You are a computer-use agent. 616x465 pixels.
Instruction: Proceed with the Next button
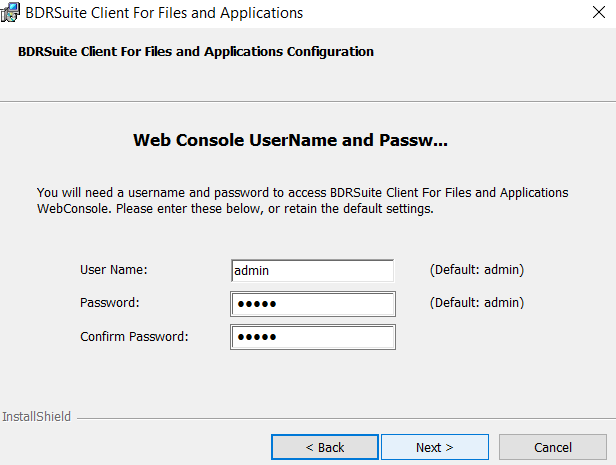point(435,447)
